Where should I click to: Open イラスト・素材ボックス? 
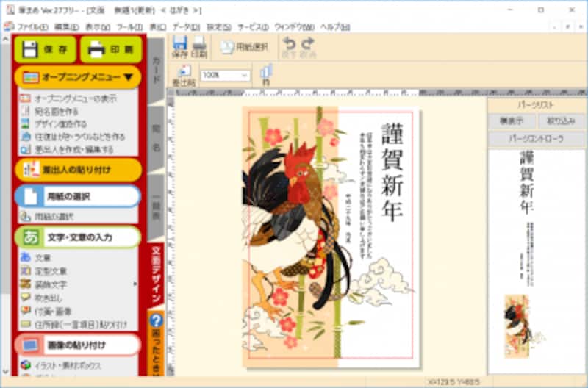pyautogui.click(x=68, y=365)
